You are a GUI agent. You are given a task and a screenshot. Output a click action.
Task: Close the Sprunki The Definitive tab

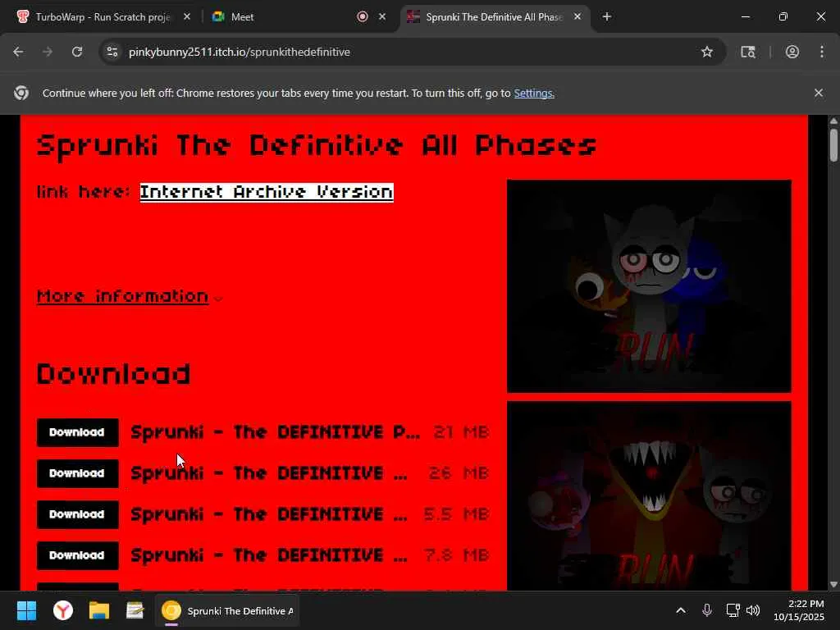click(577, 16)
